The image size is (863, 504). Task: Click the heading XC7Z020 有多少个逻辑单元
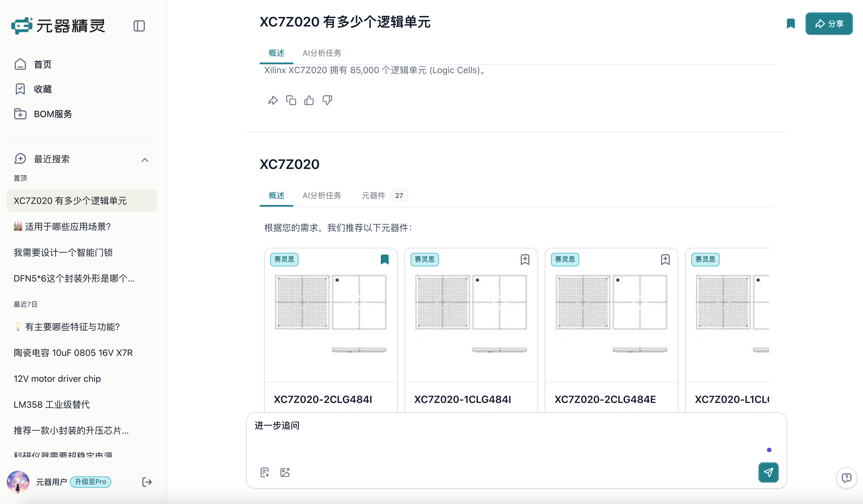pyautogui.click(x=345, y=22)
